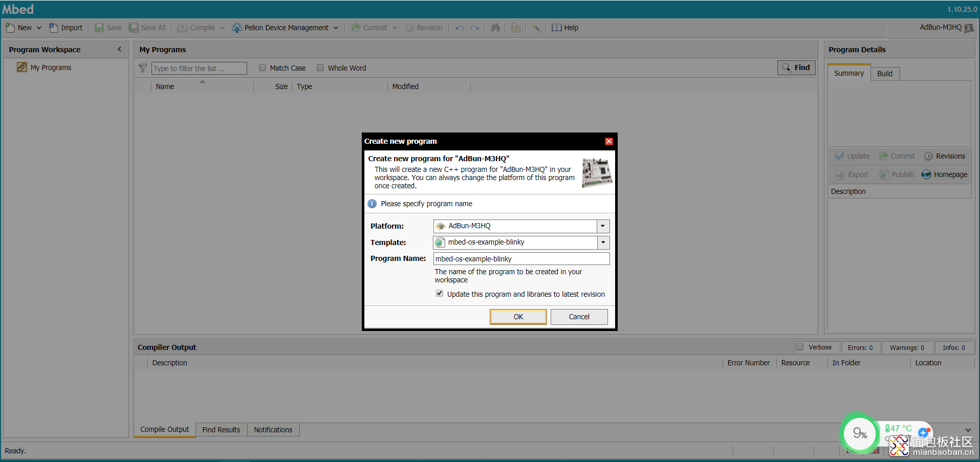Screen dimensions: 980x462
Task: Switch to the Compile Output tab
Action: (x=165, y=430)
